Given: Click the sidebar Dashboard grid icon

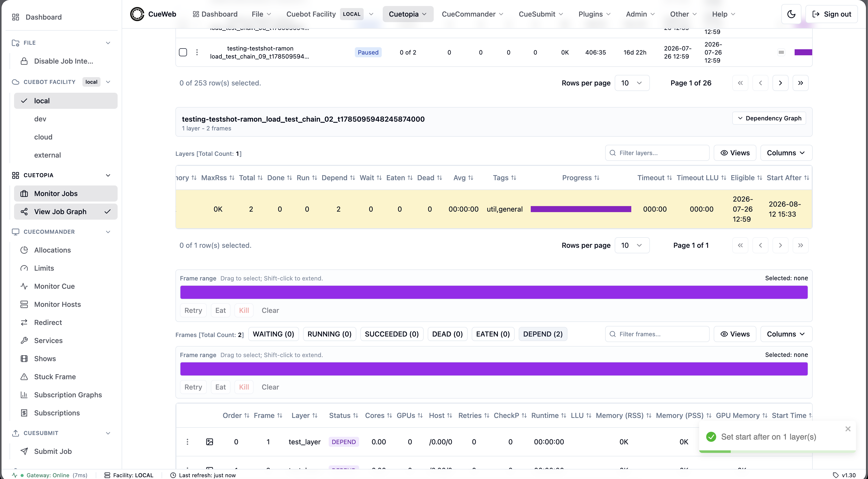Looking at the screenshot, I should tap(16, 17).
